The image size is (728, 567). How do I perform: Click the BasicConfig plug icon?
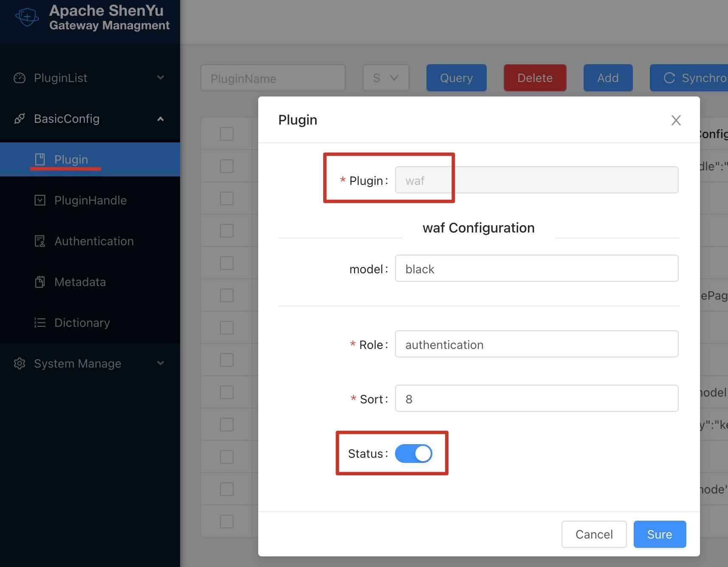point(20,119)
